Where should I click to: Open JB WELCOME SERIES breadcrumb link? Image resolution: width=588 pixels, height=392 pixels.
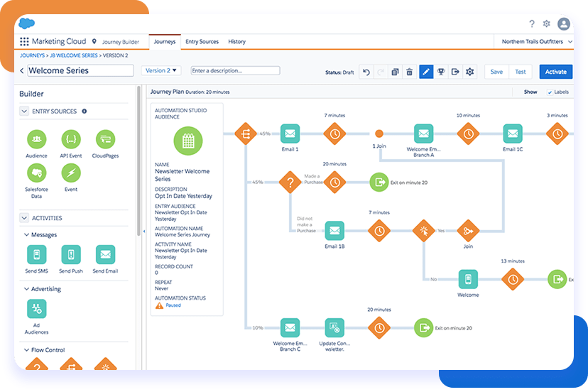74,55
